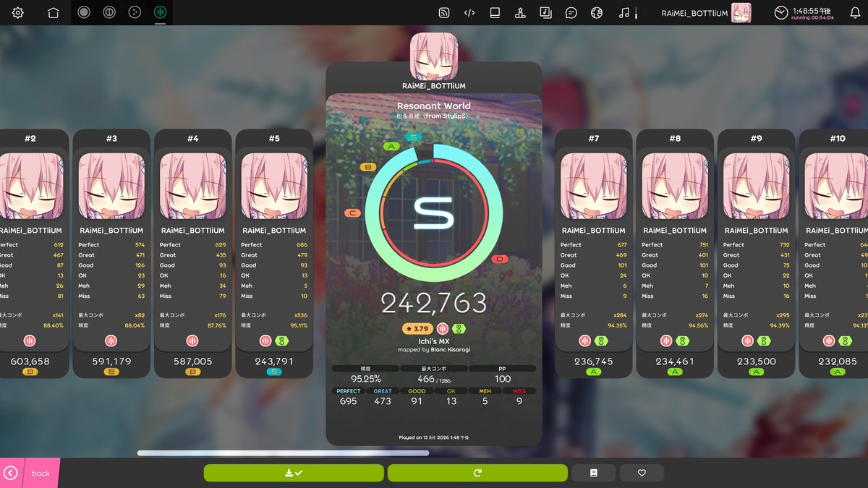Select the osu!mania ruleset icon
868x488 pixels.
pyautogui.click(x=159, y=12)
